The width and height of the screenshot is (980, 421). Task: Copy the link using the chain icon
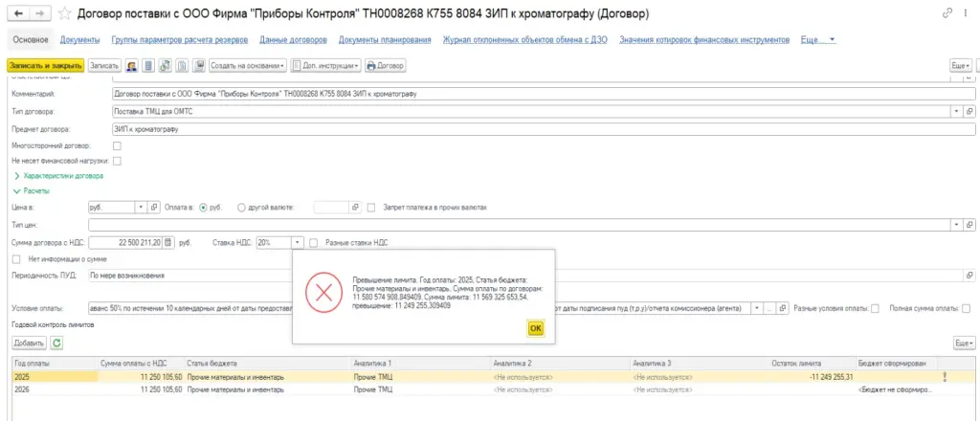click(x=948, y=13)
